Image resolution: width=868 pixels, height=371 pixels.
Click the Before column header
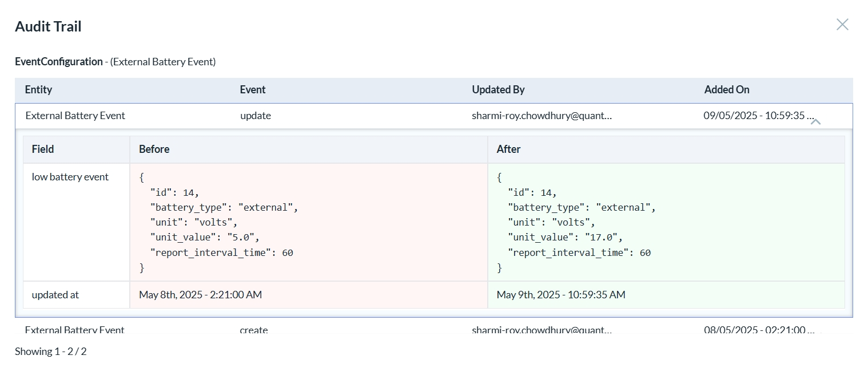coord(154,149)
